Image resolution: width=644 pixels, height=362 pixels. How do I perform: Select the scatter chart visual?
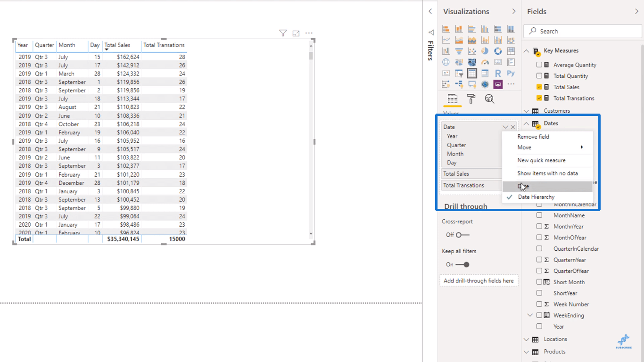tap(472, 51)
